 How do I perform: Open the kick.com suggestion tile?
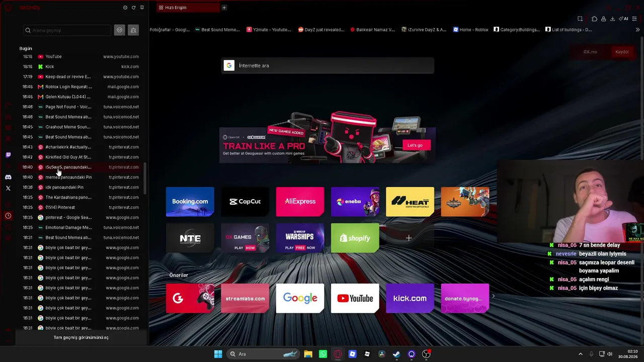[x=410, y=298]
